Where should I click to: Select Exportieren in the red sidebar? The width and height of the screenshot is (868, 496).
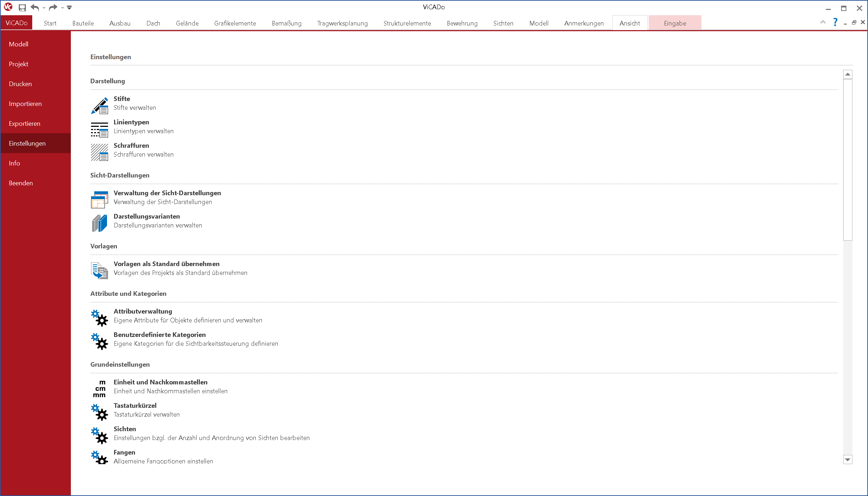coord(35,123)
